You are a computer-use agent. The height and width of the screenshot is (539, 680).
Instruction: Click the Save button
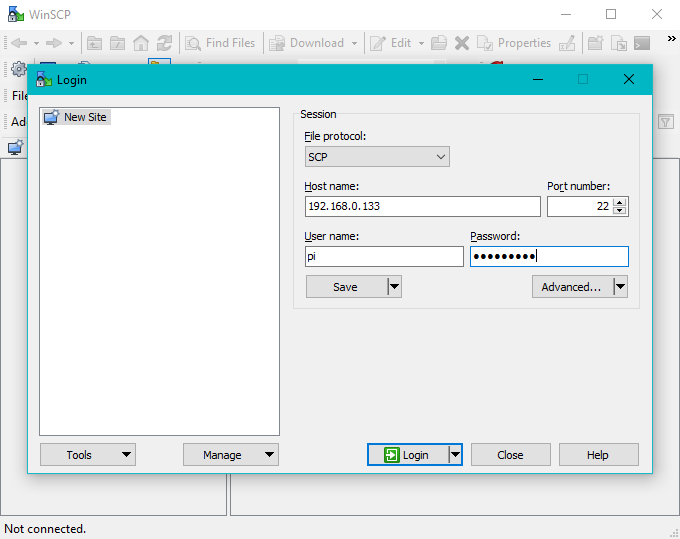pos(346,287)
